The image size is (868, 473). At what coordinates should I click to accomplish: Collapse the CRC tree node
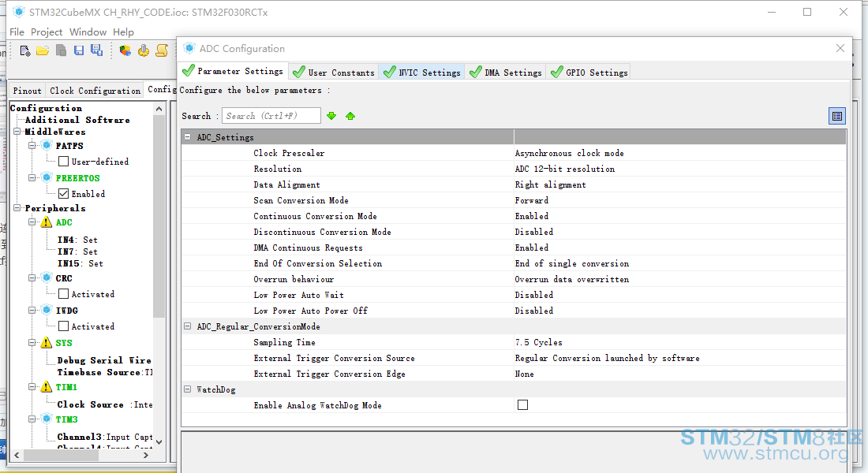pyautogui.click(x=32, y=277)
